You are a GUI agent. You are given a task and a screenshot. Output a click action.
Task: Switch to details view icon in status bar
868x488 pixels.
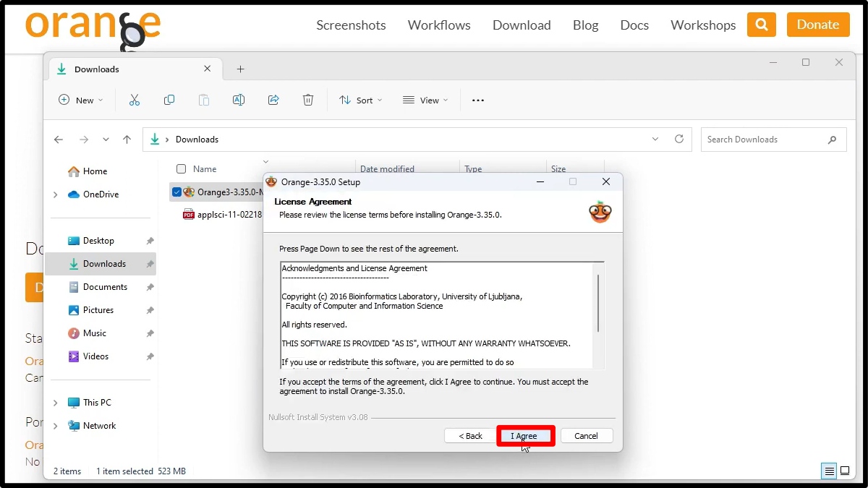click(x=830, y=471)
